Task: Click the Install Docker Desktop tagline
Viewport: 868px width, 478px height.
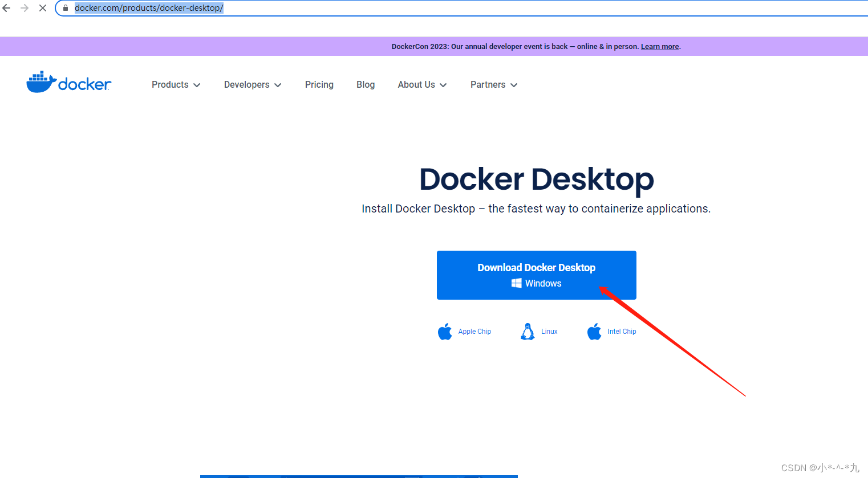Action: [x=536, y=209]
